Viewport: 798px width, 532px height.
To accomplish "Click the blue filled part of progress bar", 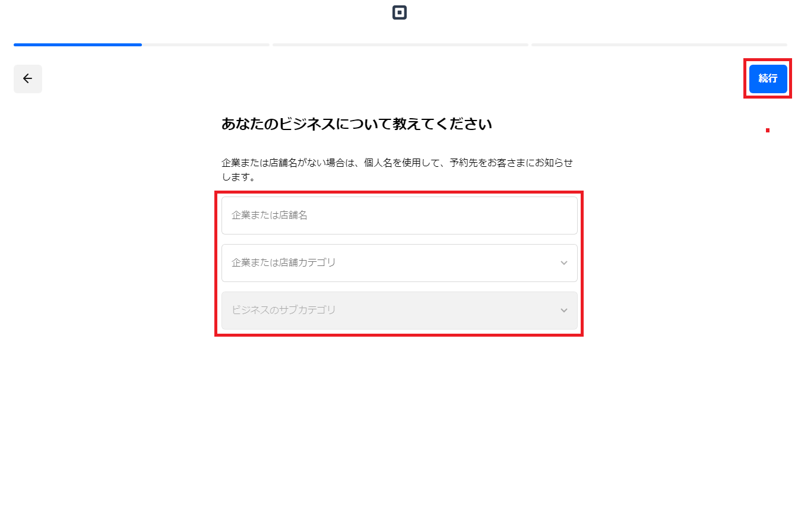I will tap(77, 45).
